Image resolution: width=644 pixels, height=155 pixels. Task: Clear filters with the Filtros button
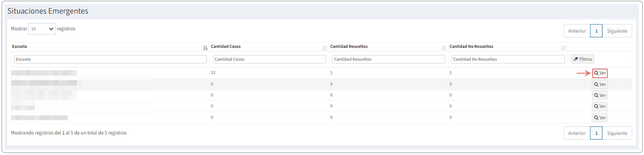click(582, 59)
